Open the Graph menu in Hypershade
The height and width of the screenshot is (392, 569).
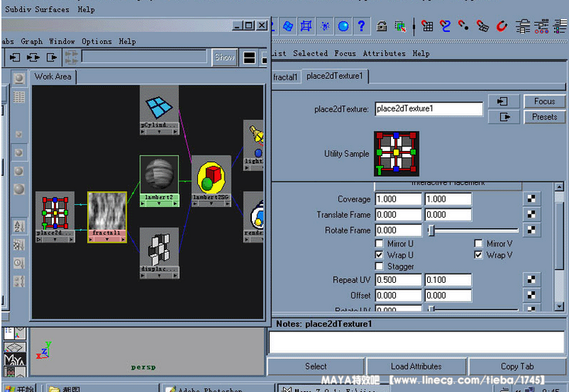[x=32, y=42]
